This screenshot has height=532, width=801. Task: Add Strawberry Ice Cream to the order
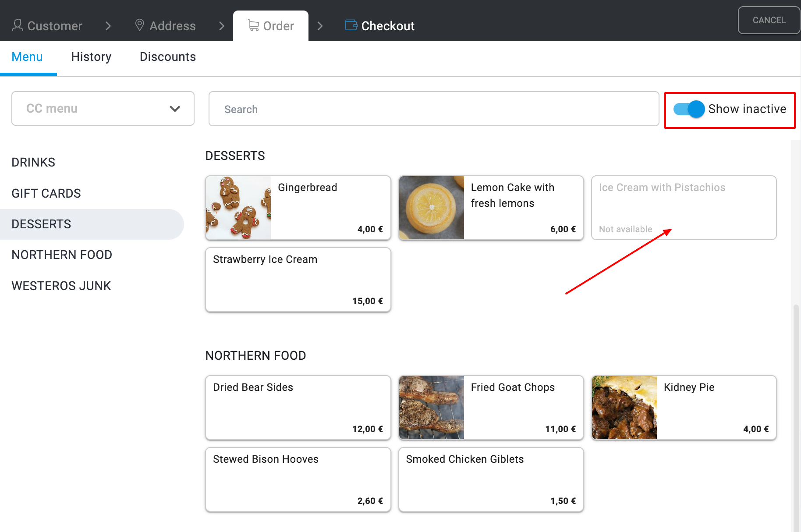click(x=298, y=280)
